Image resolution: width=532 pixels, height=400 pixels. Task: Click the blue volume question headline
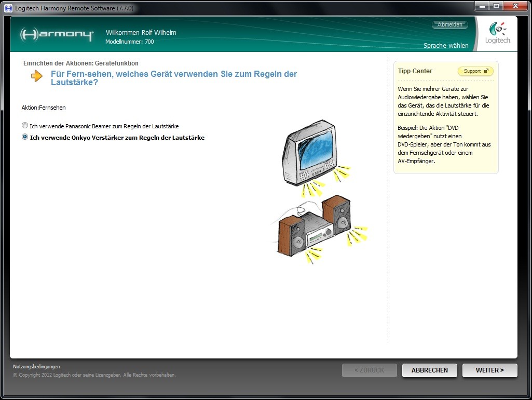(x=174, y=78)
